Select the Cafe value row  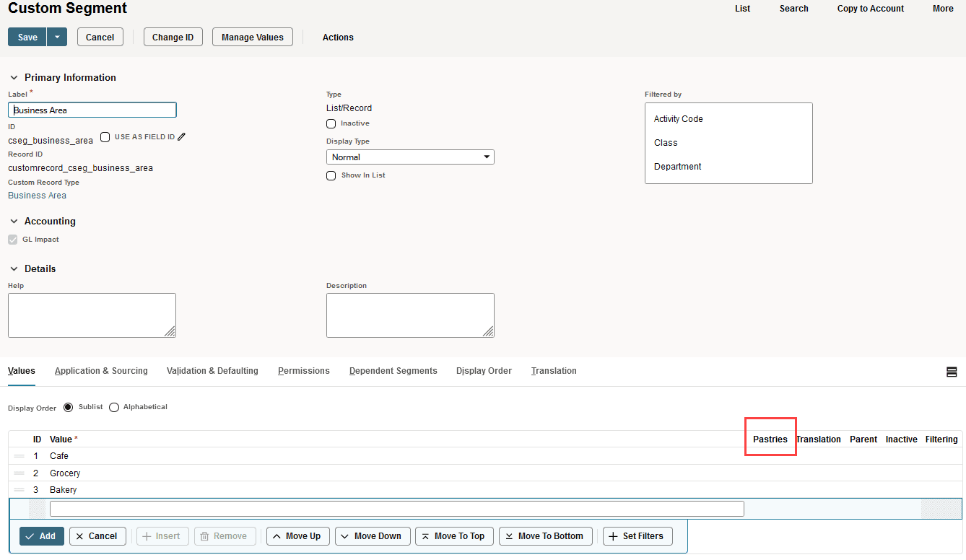(485, 456)
